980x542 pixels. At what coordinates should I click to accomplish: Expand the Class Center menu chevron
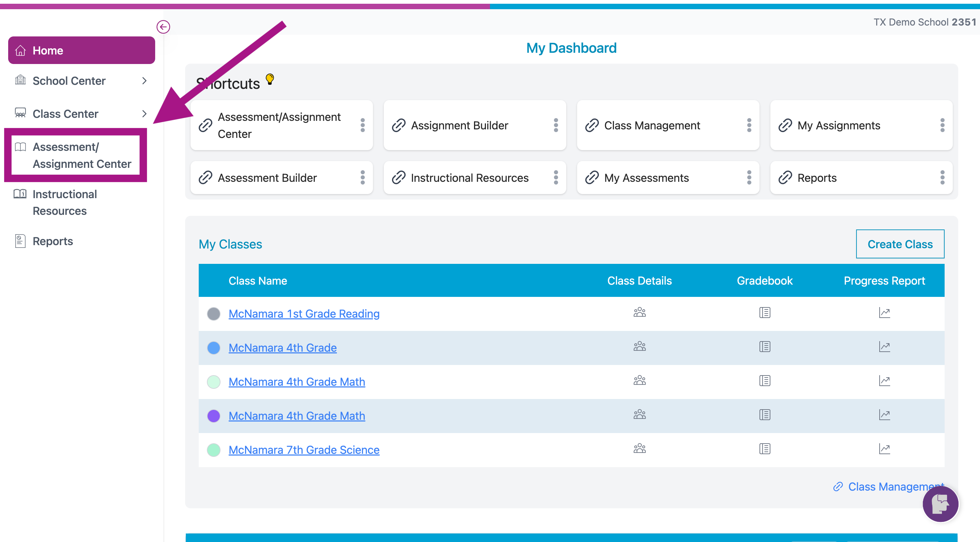point(144,113)
